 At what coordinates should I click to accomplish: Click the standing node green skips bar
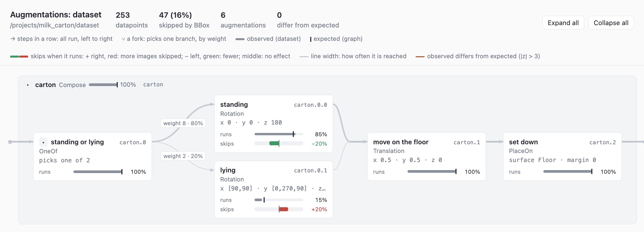point(274,144)
